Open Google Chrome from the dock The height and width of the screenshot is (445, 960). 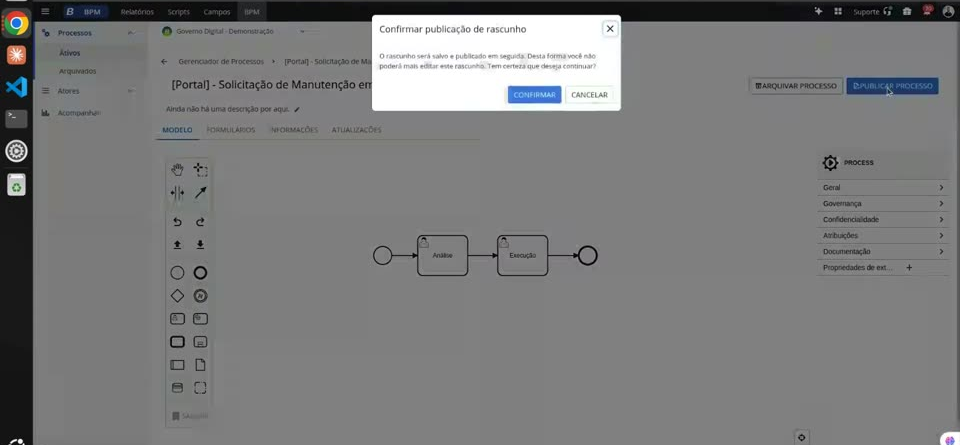[x=17, y=24]
